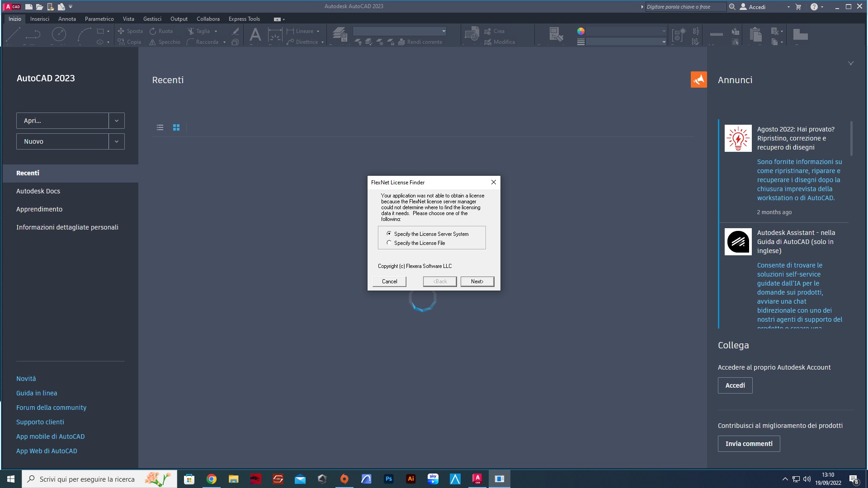Open the Forum della community link

[x=51, y=408]
